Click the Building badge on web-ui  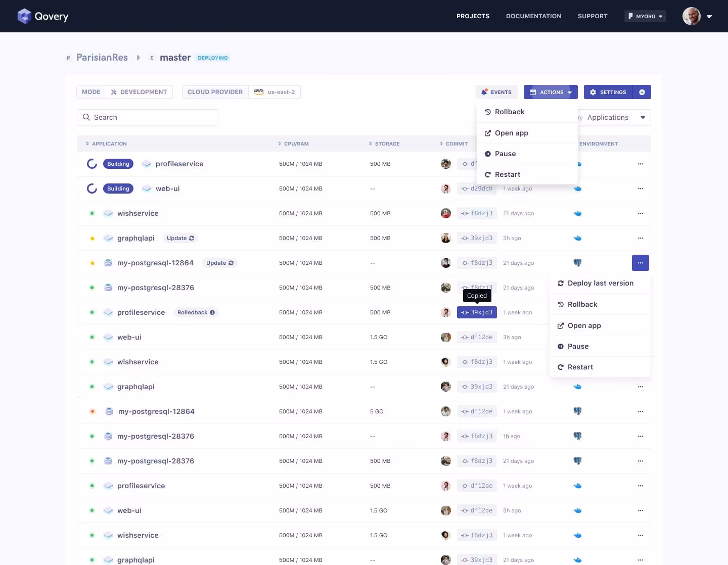[118, 189]
